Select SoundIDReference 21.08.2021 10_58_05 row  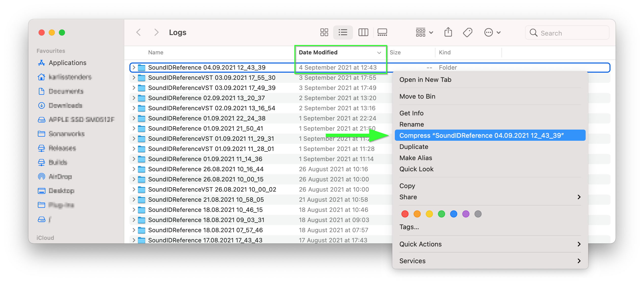tap(261, 200)
